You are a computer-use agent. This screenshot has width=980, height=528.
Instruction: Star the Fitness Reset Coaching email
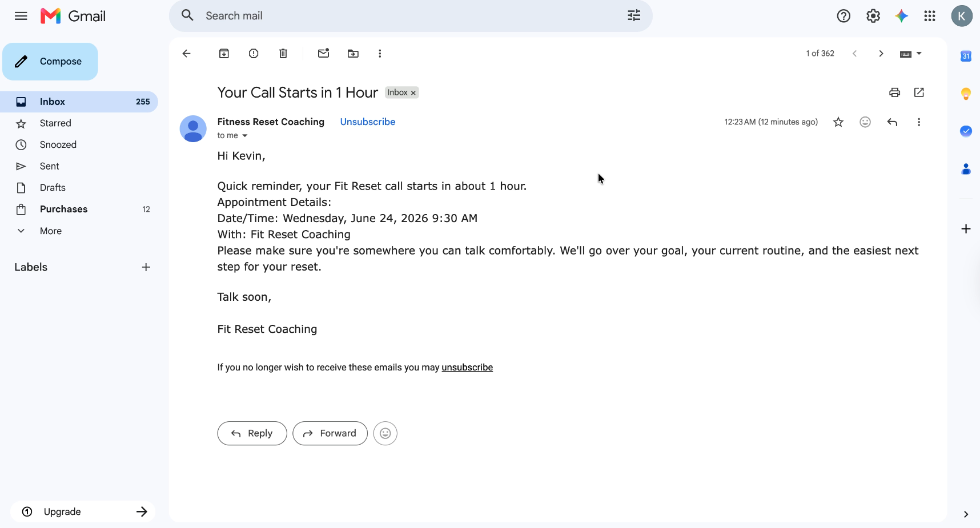(838, 122)
